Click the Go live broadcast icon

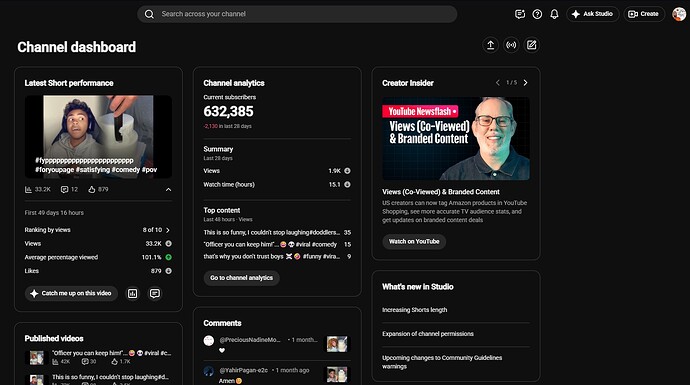(x=511, y=45)
